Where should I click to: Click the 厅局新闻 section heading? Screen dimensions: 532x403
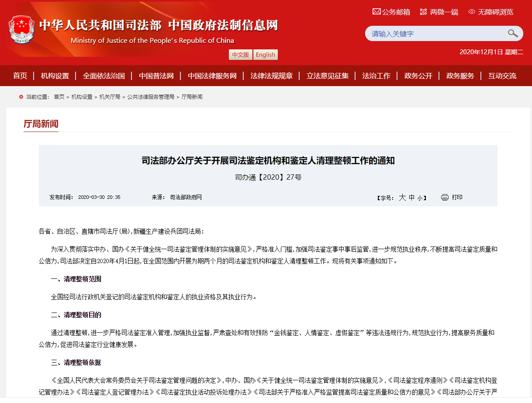(x=41, y=124)
